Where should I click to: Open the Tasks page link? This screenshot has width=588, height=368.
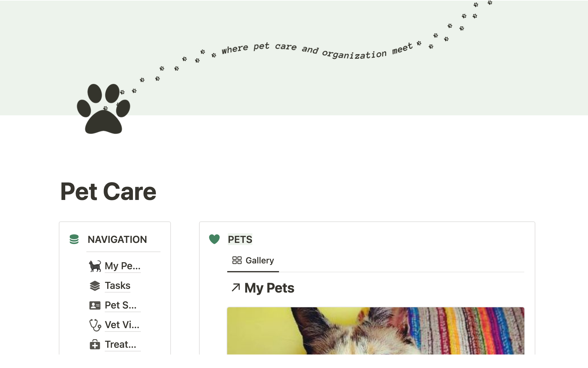click(x=118, y=286)
